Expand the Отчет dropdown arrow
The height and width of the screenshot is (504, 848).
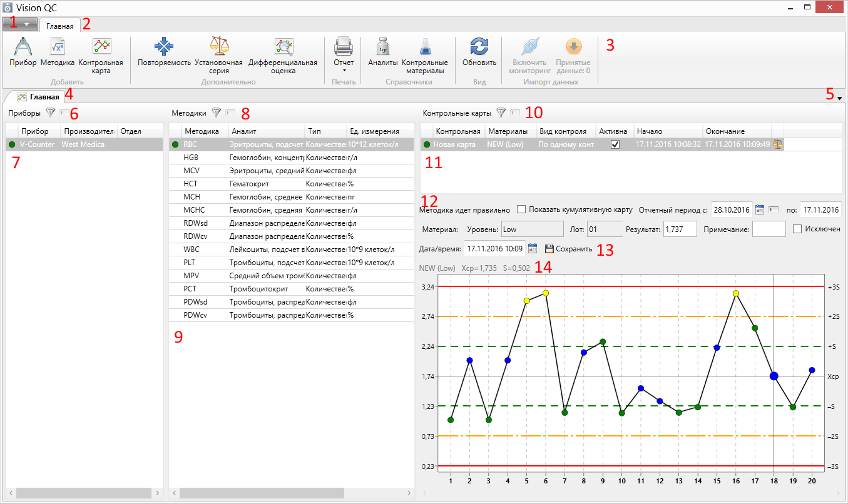pos(344,70)
